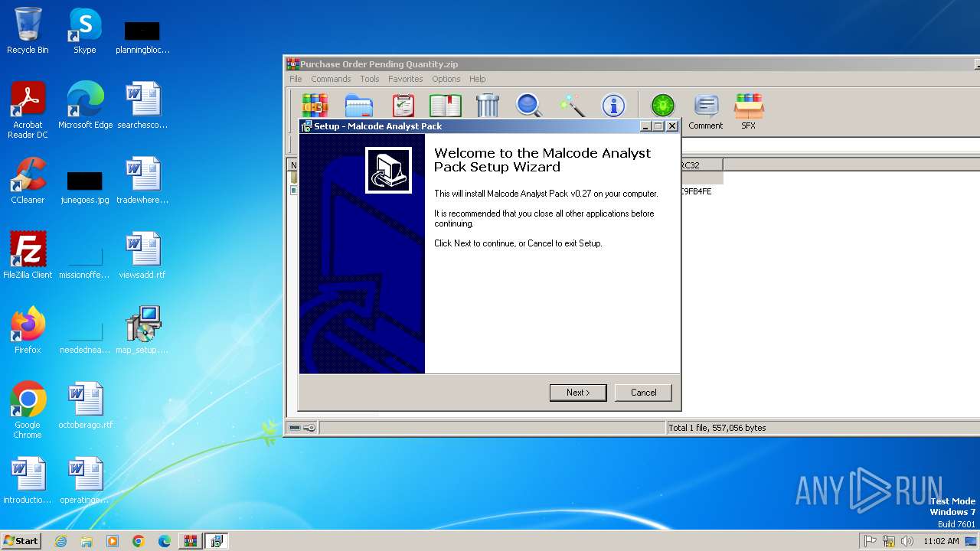Open Windows Media Player from taskbar
980x551 pixels.
113,541
